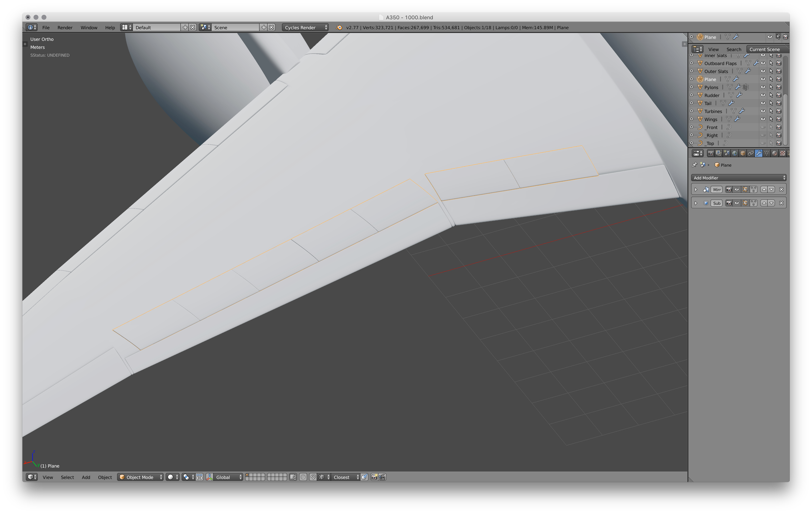The width and height of the screenshot is (812, 514).
Task: Open the World properties tab
Action: (735, 153)
